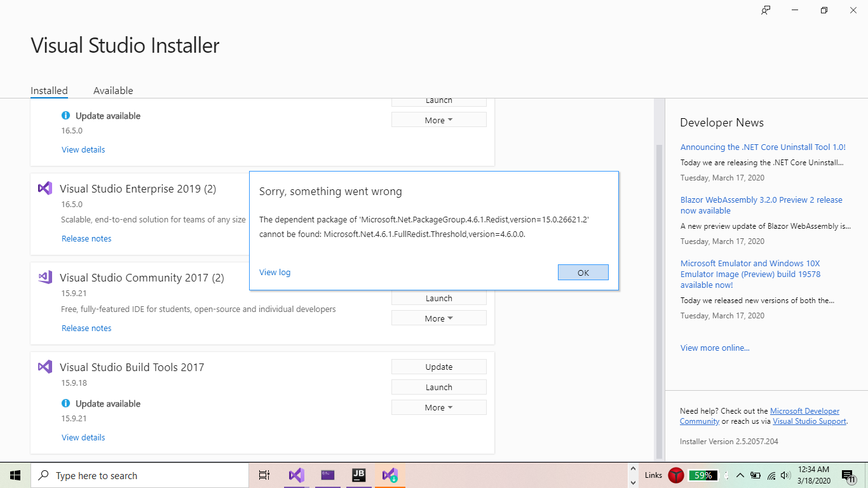
Task: Click the 59% battery indicator
Action: 703,475
